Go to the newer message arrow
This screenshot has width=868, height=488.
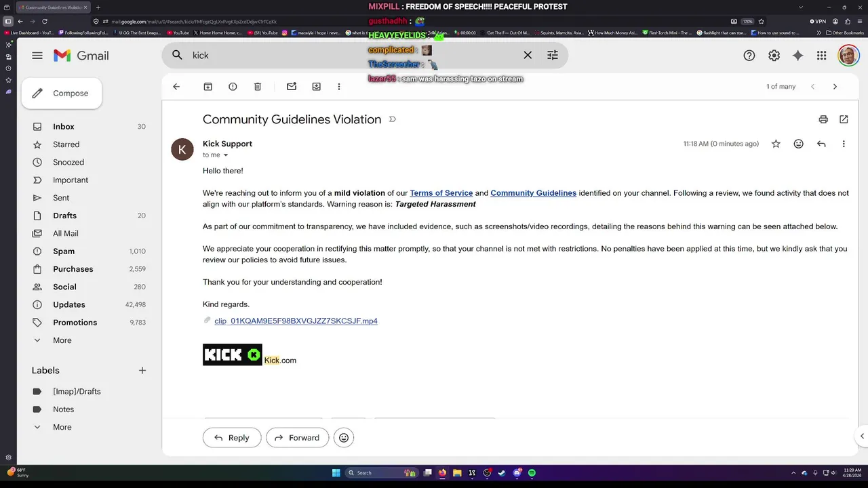(x=812, y=87)
